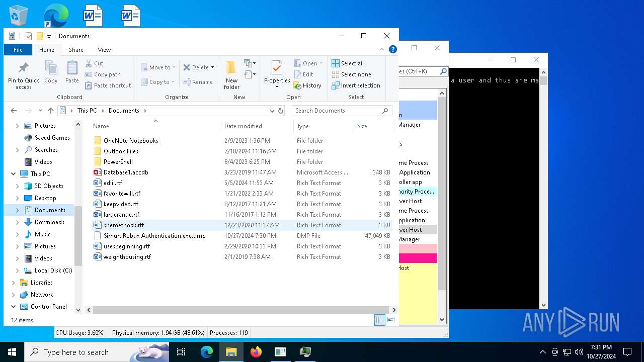Viewport: 644px width, 362px height.
Task: Select Sirhurt Robux Authentication.exe.dmp file
Action: pos(154,236)
